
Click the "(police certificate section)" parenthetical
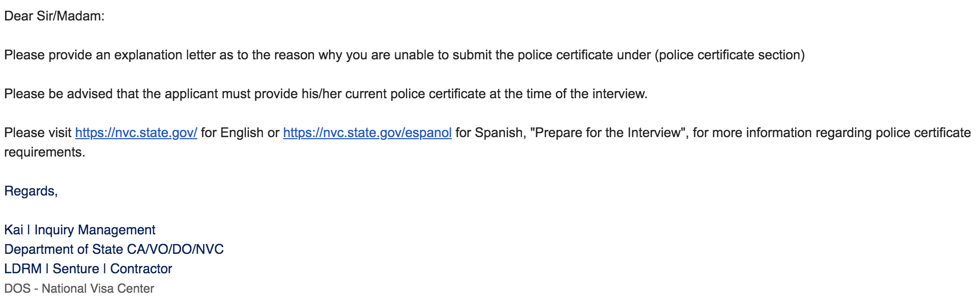pyautogui.click(x=730, y=55)
